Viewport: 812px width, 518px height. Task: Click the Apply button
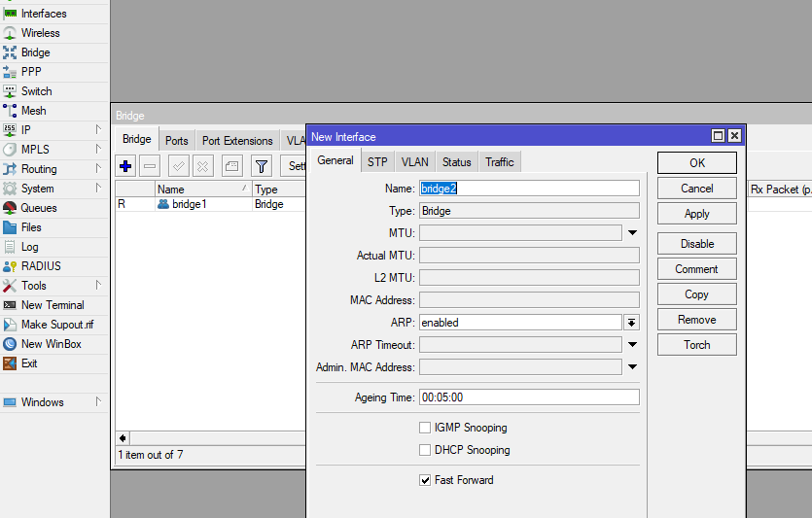[x=697, y=214]
